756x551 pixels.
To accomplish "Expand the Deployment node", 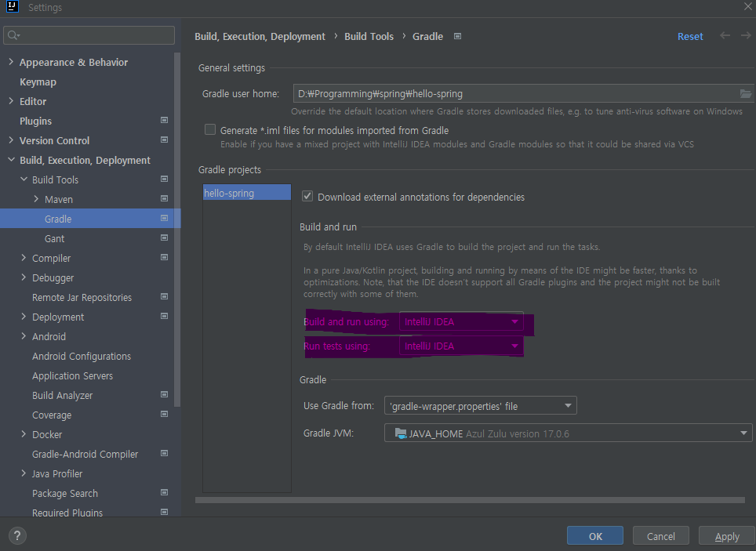I will point(24,316).
